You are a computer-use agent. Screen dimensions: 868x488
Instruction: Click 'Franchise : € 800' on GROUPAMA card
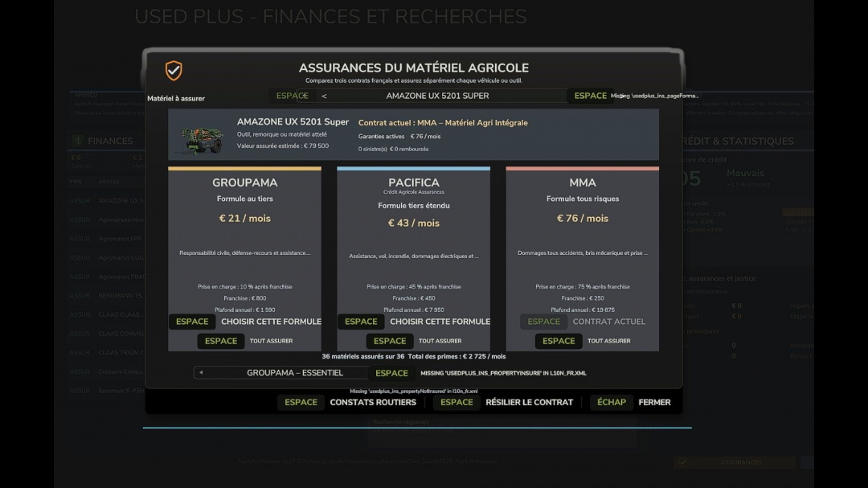[244, 298]
